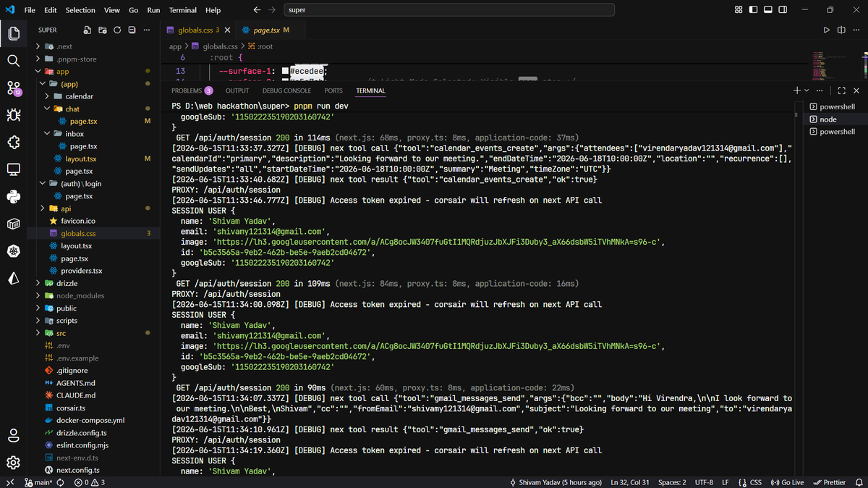
Task: Go forward using navigation arrow
Action: point(272,10)
